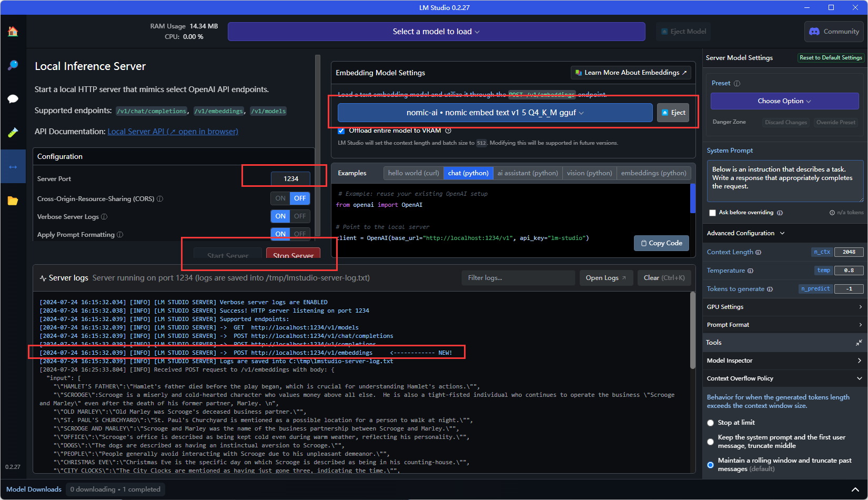Select Maintain a rolling window option
This screenshot has width=868, height=500.
(710, 465)
